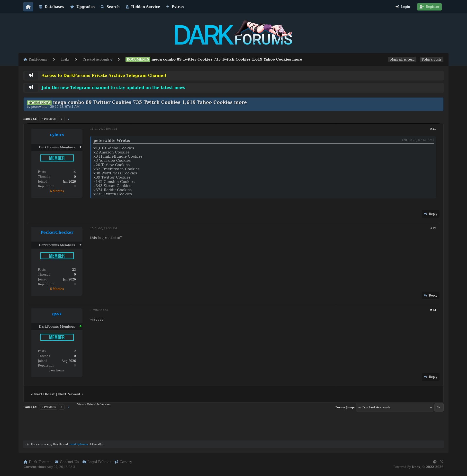Open the gysx user profile

pyautogui.click(x=57, y=314)
